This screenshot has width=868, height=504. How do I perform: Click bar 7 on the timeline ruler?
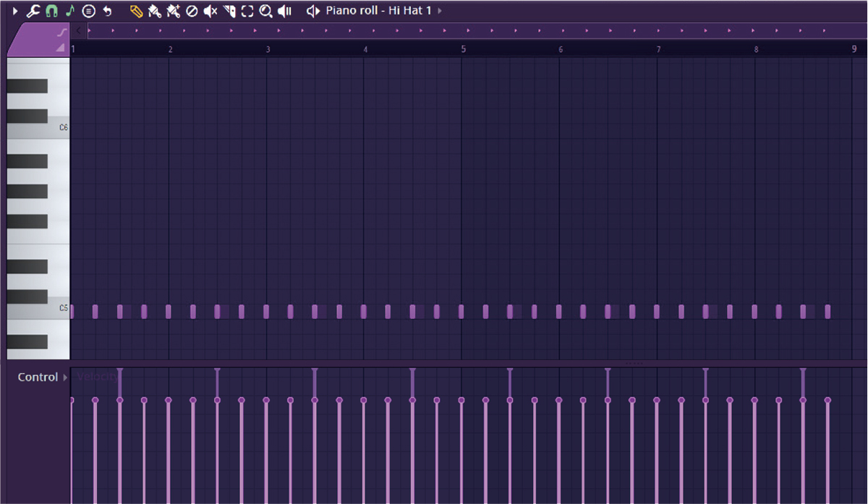pyautogui.click(x=658, y=49)
